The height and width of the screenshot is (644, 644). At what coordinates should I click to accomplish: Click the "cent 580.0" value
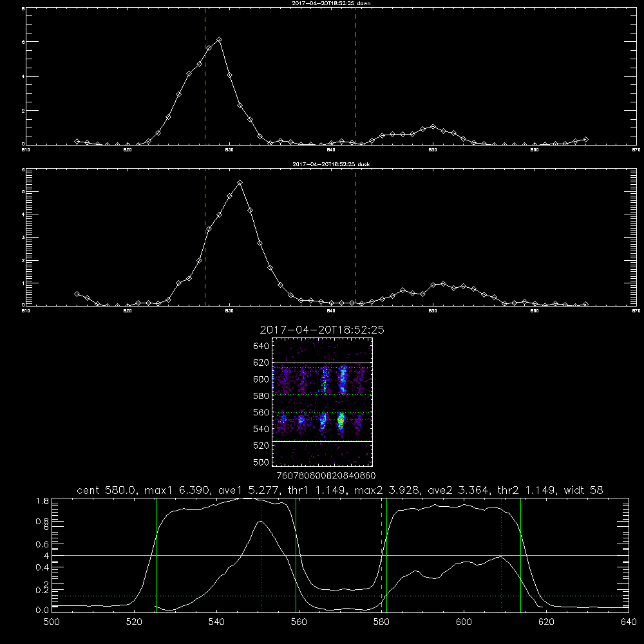(x=108, y=490)
